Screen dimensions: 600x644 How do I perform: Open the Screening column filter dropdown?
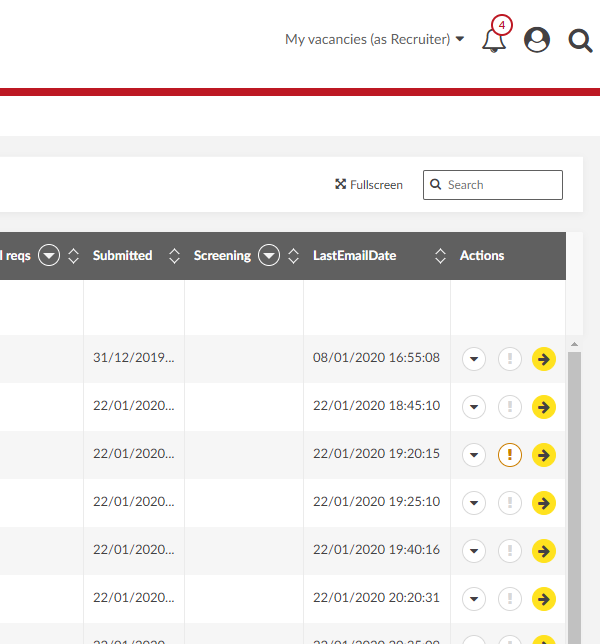pyautogui.click(x=268, y=256)
